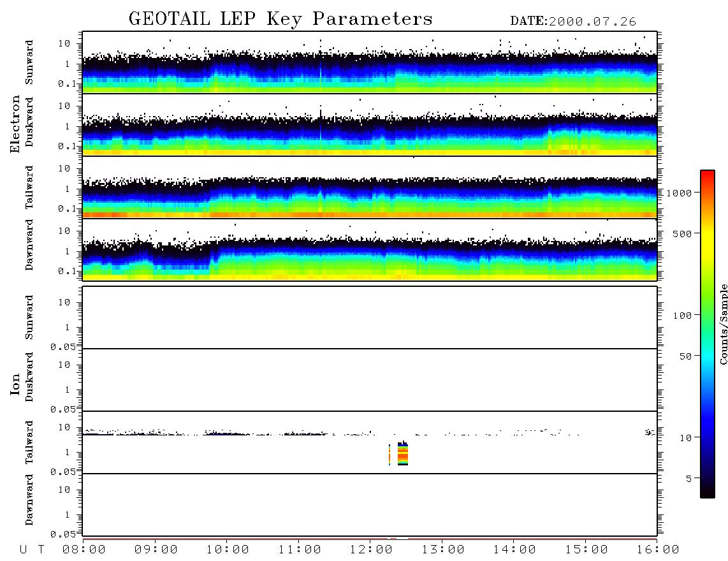The width and height of the screenshot is (728, 561).
Task: Click the vertical Electron group label
Action: 15,124
